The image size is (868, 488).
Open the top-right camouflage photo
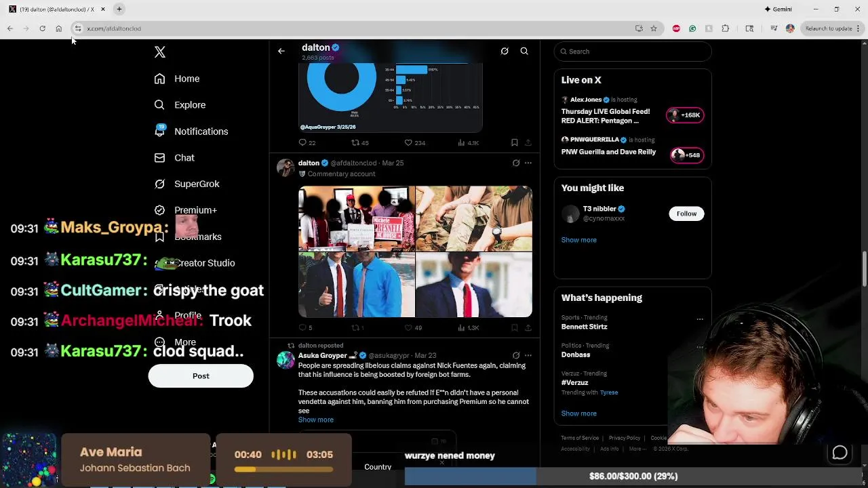pyautogui.click(x=474, y=218)
